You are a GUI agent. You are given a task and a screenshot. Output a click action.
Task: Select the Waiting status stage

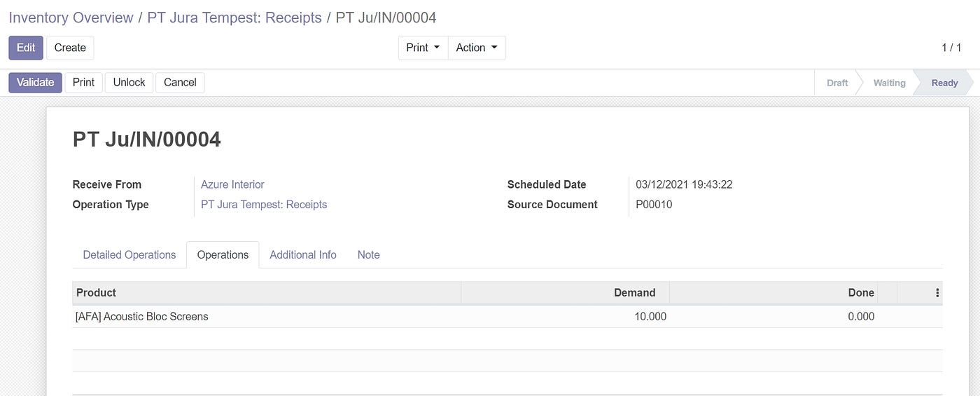click(x=889, y=83)
